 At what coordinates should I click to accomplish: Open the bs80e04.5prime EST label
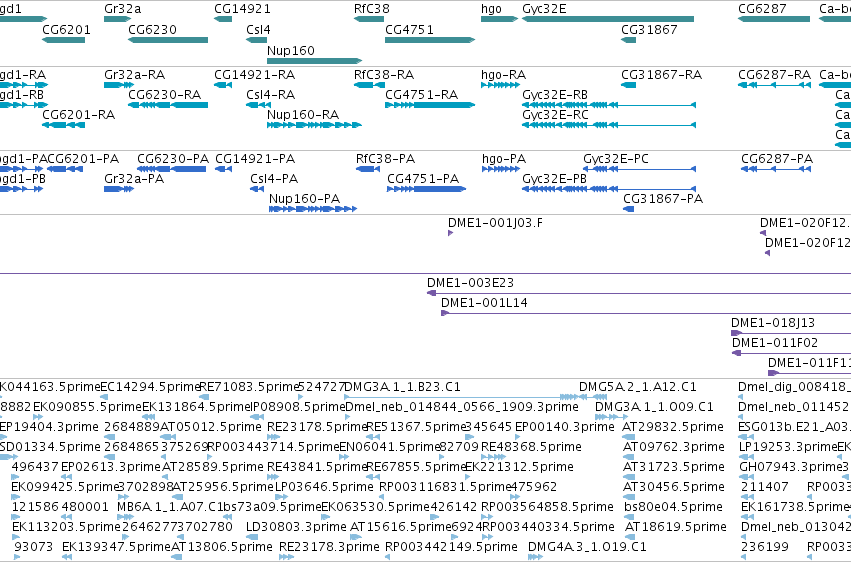click(x=674, y=507)
